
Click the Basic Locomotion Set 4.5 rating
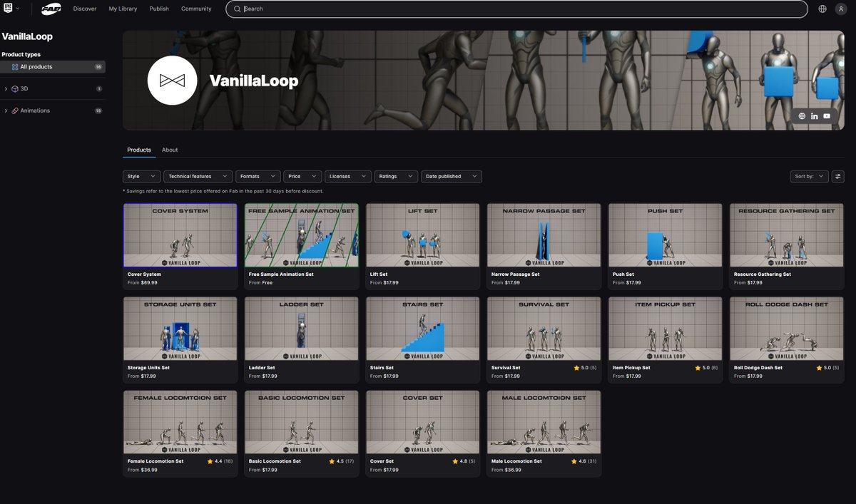click(x=341, y=461)
